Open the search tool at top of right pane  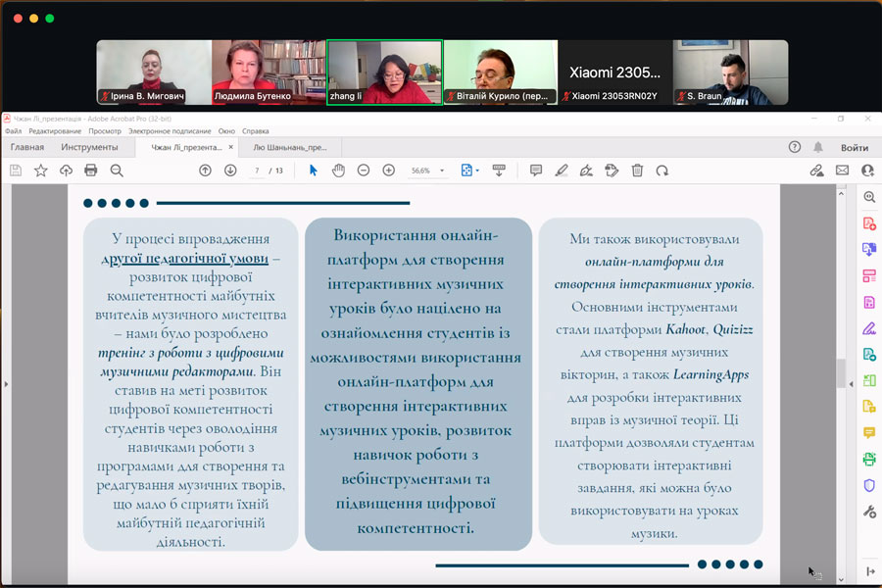point(869,197)
